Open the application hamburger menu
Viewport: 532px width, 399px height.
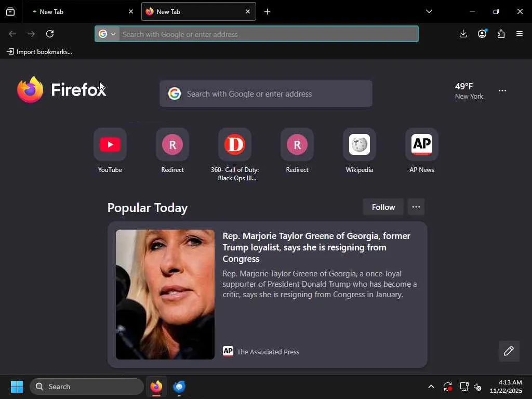click(520, 34)
